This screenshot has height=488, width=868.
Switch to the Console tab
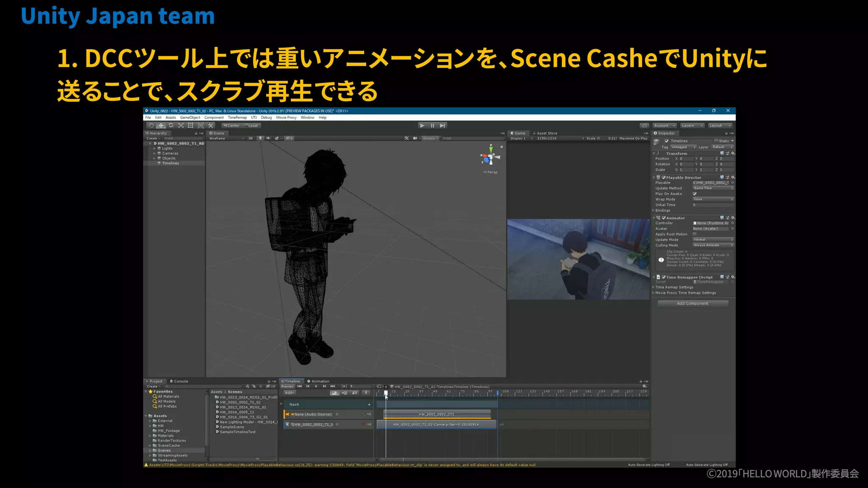(x=179, y=381)
